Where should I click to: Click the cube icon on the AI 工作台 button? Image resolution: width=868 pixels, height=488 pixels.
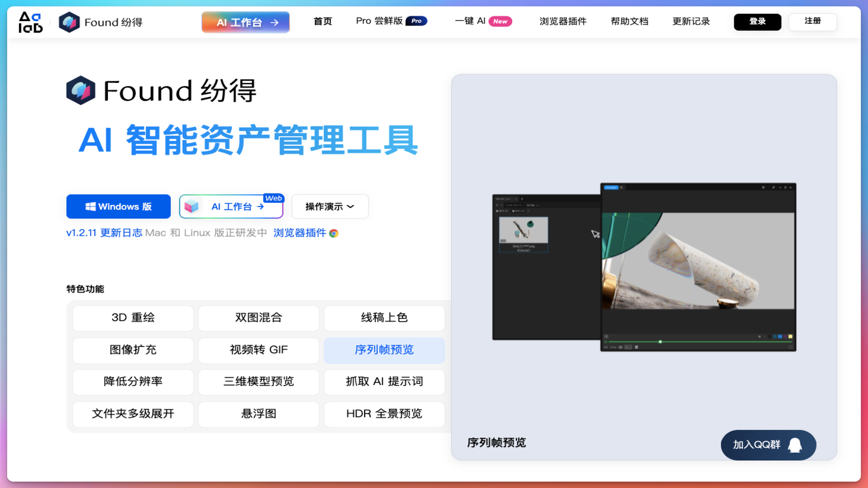[193, 206]
